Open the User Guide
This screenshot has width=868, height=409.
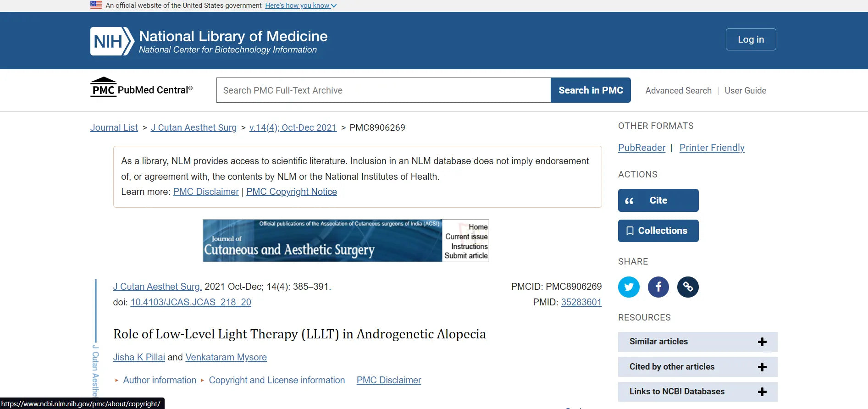(x=745, y=90)
